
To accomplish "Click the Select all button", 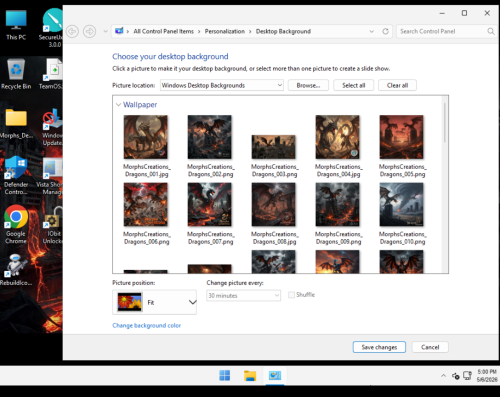I will click(354, 85).
